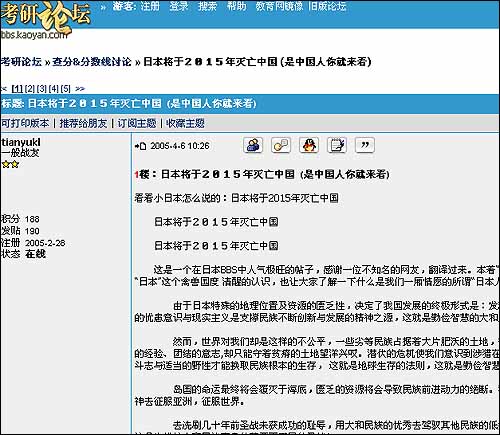500x435 pixels.
Task: Click 推荐给朋友 link
Action: 83,123
